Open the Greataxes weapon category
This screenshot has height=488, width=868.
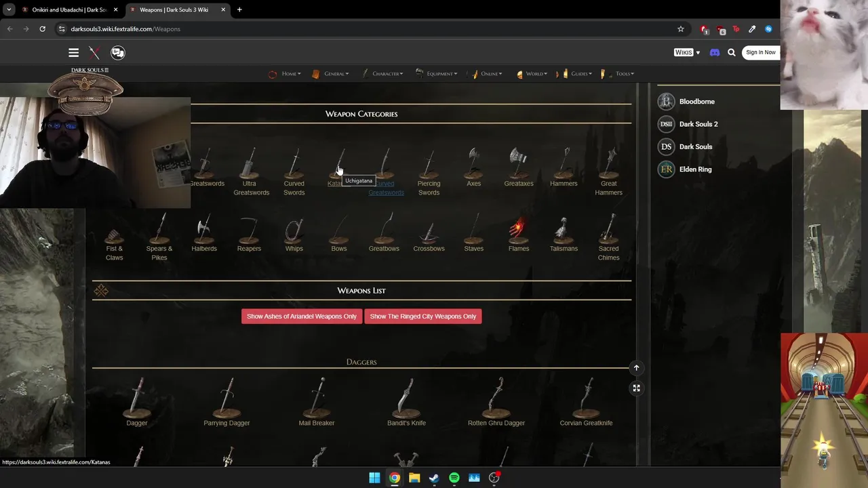(518, 167)
